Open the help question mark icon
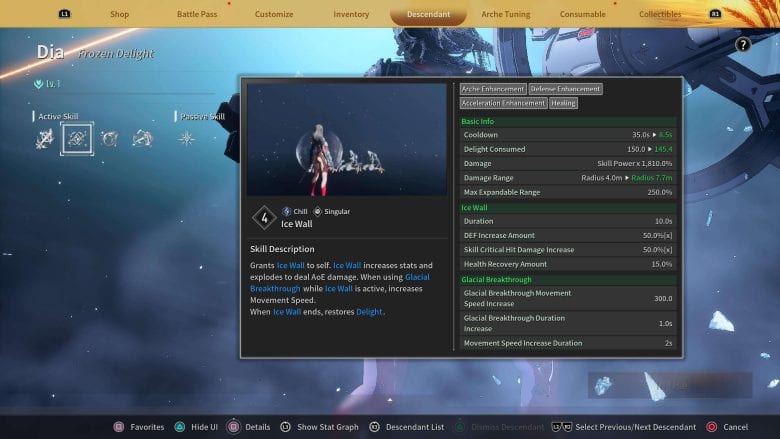This screenshot has width=780, height=439. [743, 45]
